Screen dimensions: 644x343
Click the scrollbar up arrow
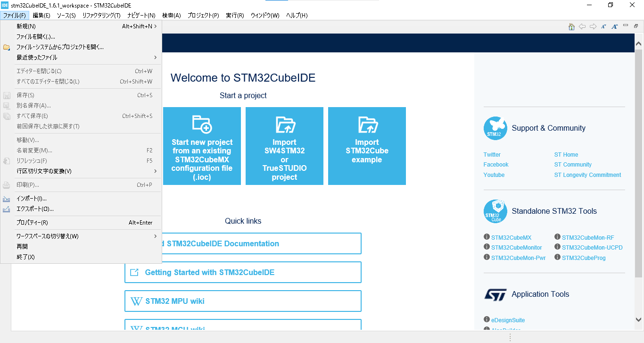pos(639,44)
